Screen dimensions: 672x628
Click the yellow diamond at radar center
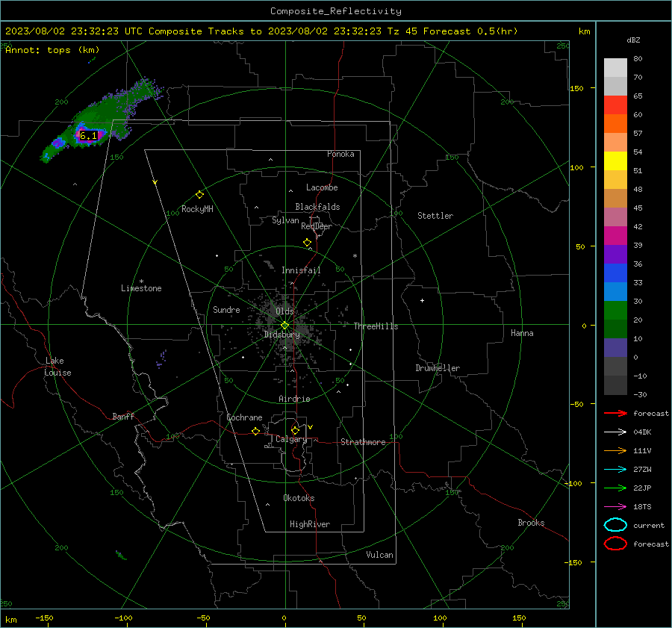[285, 326]
